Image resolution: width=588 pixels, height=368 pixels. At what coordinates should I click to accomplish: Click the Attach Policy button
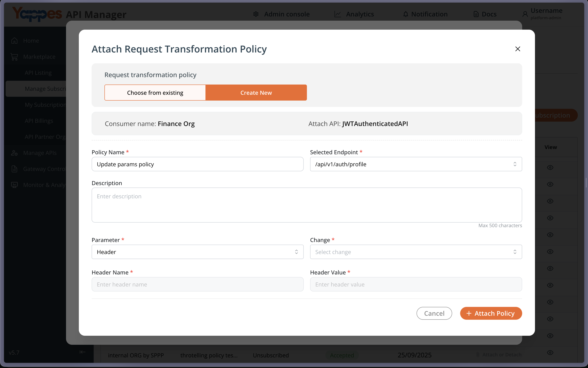(491, 313)
